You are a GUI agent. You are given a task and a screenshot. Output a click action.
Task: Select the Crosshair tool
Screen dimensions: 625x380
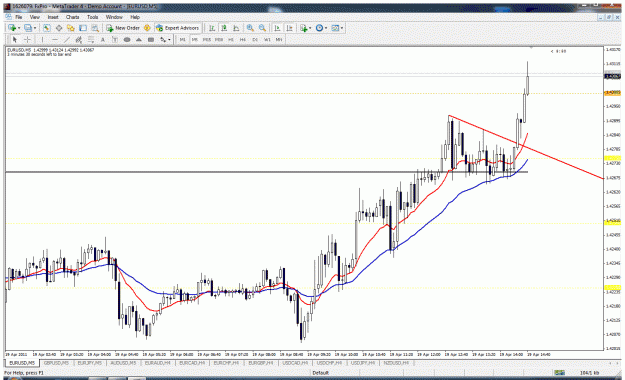point(27,39)
